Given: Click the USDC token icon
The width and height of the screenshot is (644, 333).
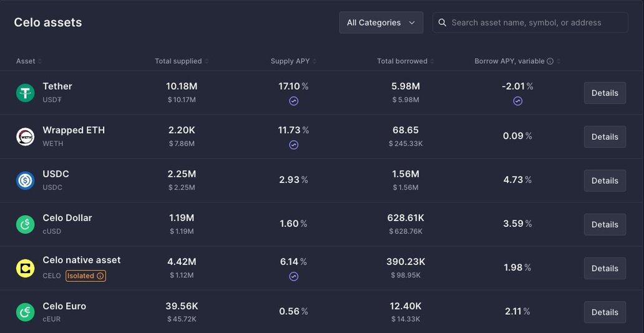Looking at the screenshot, I should (25, 181).
